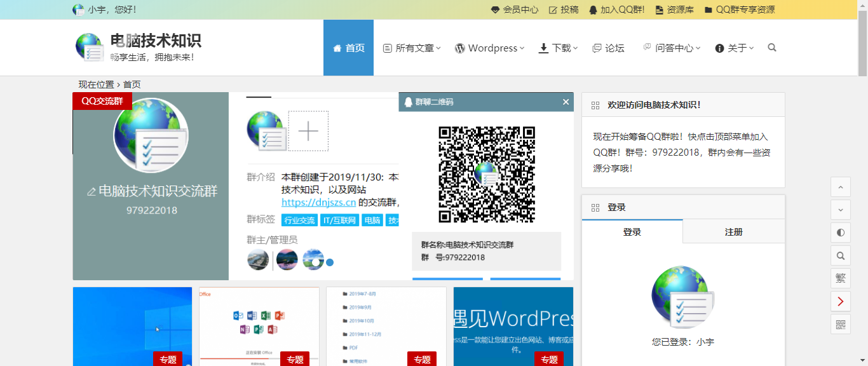Screen dimensions: 868x366
Task: Click the second group admin avatar
Action: pyautogui.click(x=287, y=259)
